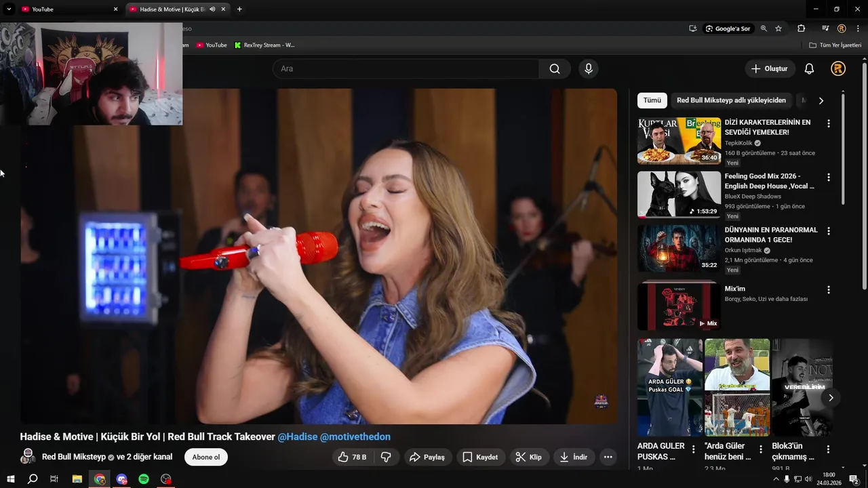Show next Shorts with the right arrow
Viewport: 868px width, 488px height.
click(x=831, y=398)
